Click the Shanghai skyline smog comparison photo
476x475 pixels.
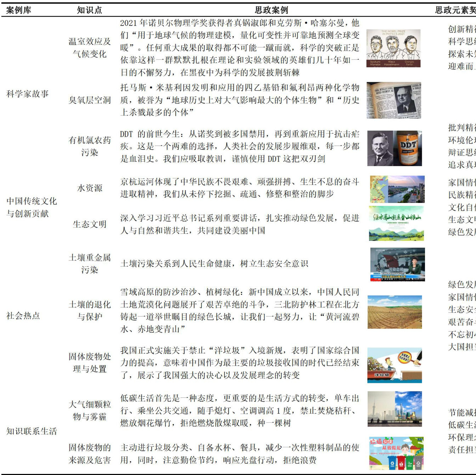click(395, 409)
